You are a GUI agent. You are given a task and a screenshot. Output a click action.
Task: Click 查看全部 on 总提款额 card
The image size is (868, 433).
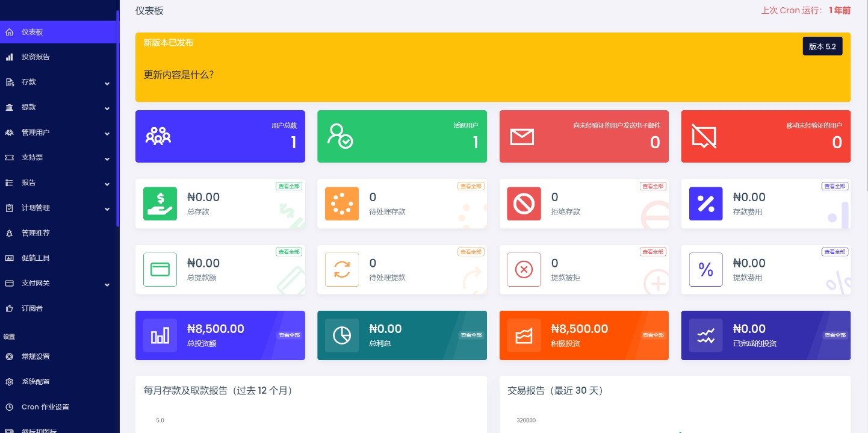(289, 252)
